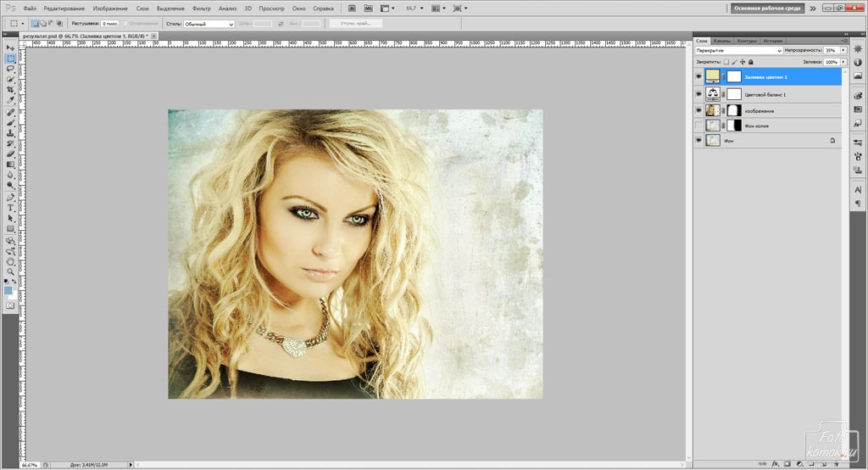Select the Eyedropper tool
The image size is (868, 470).
[x=10, y=100]
